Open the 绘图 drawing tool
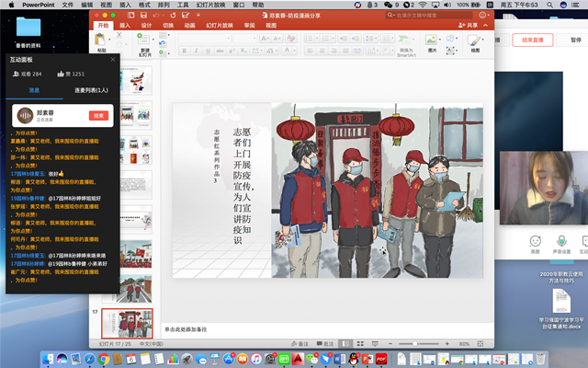The height and width of the screenshot is (368, 588). 475,42
